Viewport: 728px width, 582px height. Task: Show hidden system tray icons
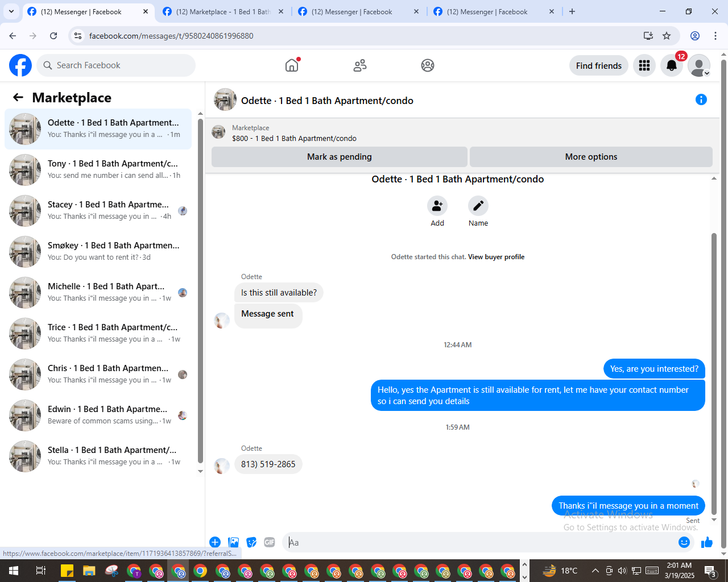point(595,571)
